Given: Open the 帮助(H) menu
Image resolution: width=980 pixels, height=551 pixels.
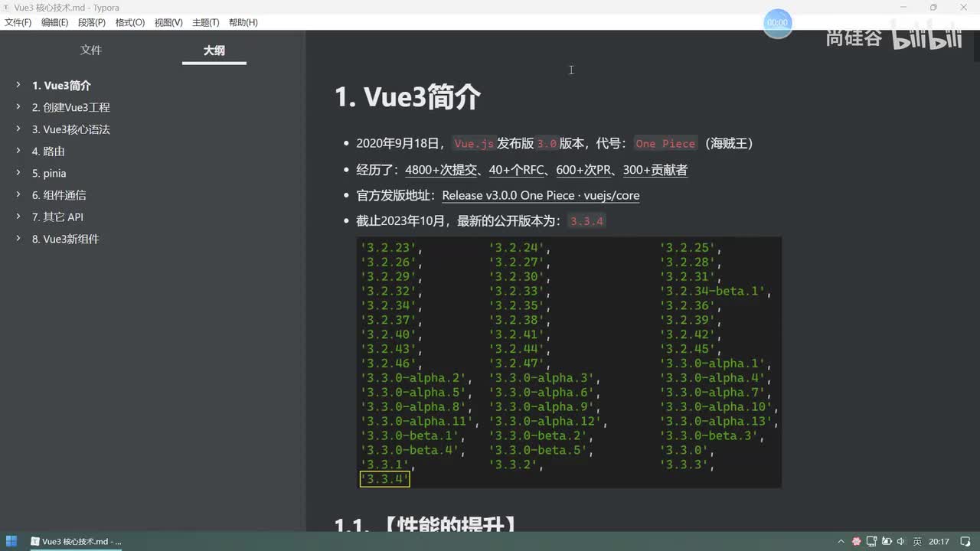Looking at the screenshot, I should [243, 22].
